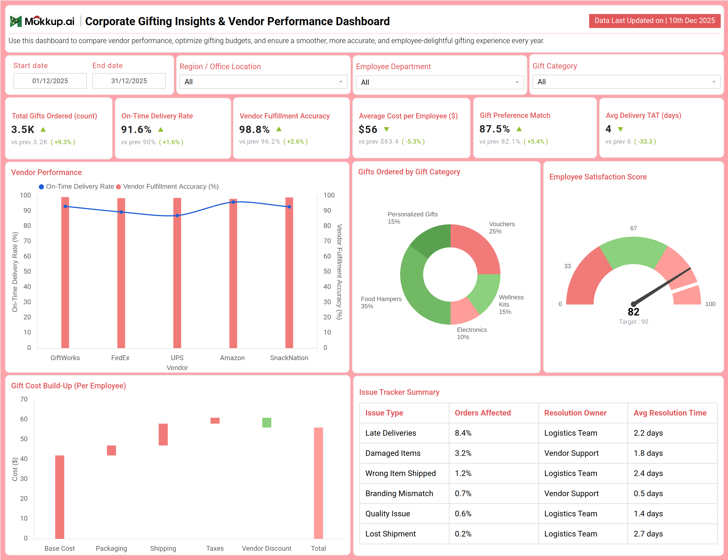Open the Gift Category dropdown

[x=626, y=82]
